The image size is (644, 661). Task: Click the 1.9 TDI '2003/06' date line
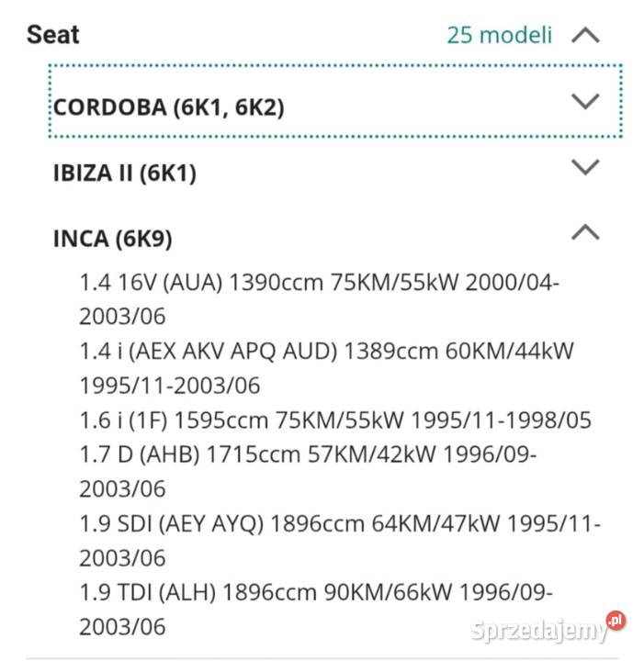pos(122,628)
